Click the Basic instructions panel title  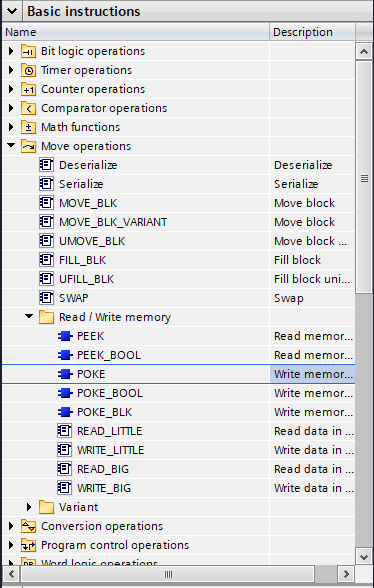pyautogui.click(x=84, y=11)
